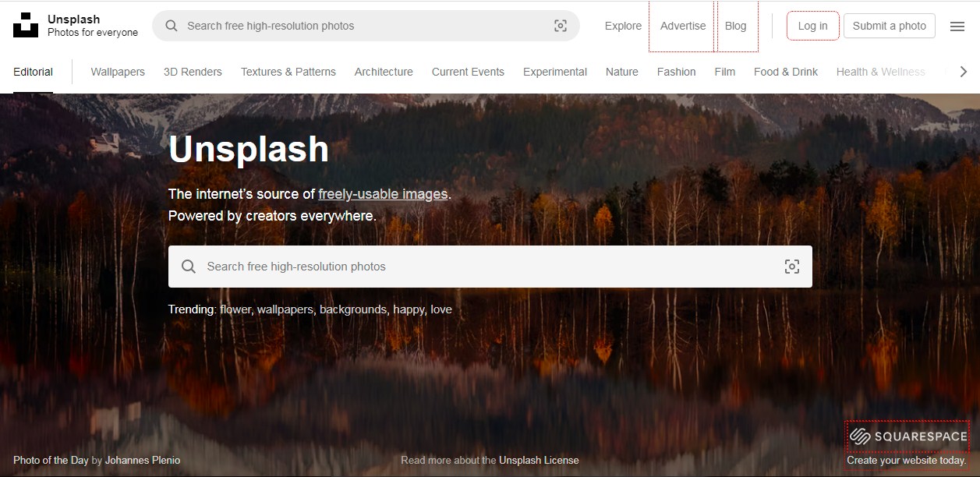Viewport: 980px width, 477px height.
Task: Select the Editorial tab
Action: pos(33,72)
